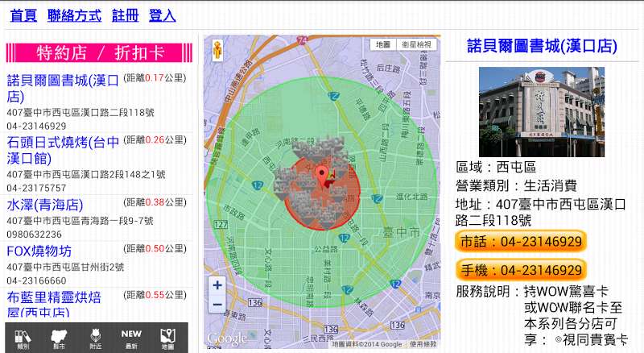644x353 pixels.
Task: Switch to 衛星檢視 satellite view
Action: coord(416,44)
